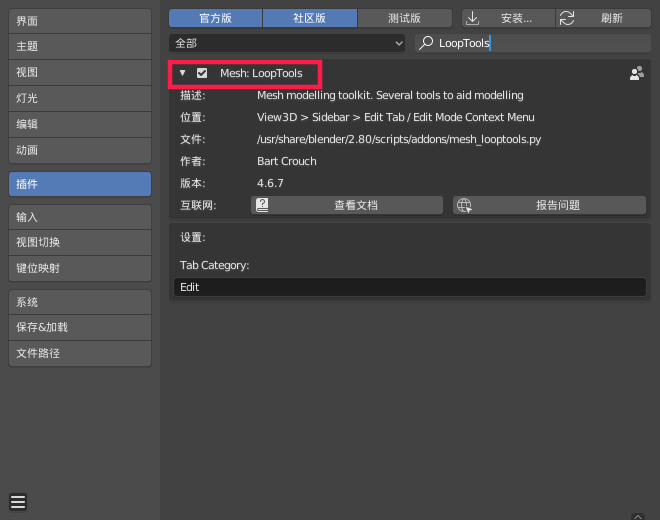Click the download icon beside 安装

point(473,18)
